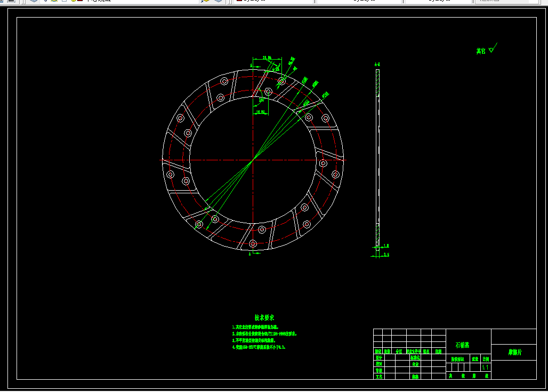
Task: Select the rivet hole on the horizontal centerline, right side
Action: tap(323, 163)
